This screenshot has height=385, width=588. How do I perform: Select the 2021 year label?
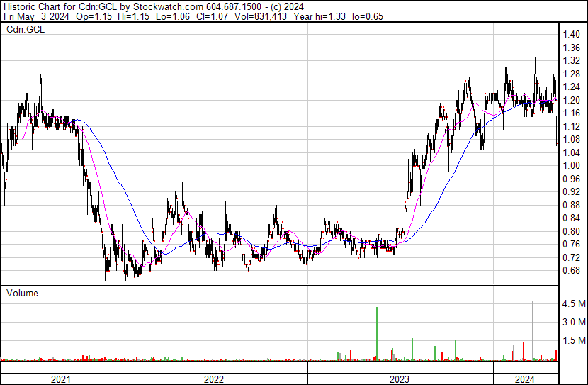pyautogui.click(x=60, y=379)
